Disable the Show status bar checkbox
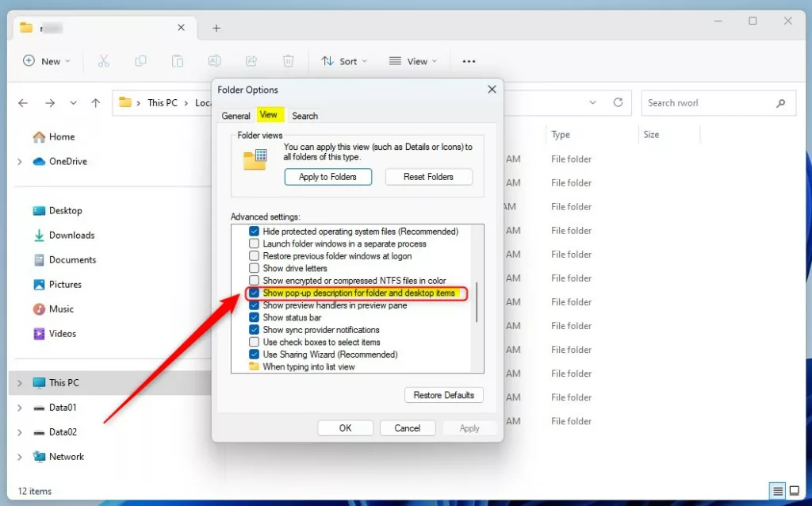Image resolution: width=812 pixels, height=506 pixels. pos(254,318)
